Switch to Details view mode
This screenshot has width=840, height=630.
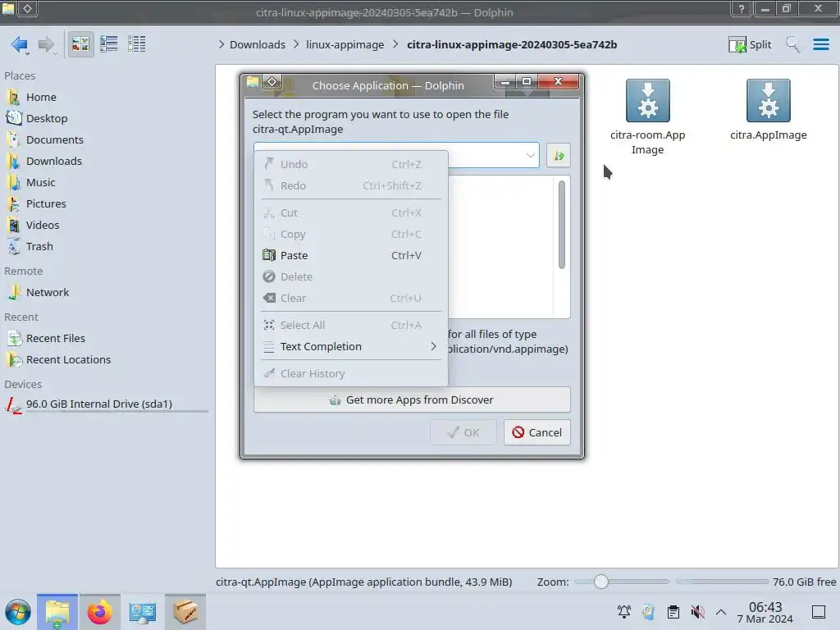coord(137,44)
